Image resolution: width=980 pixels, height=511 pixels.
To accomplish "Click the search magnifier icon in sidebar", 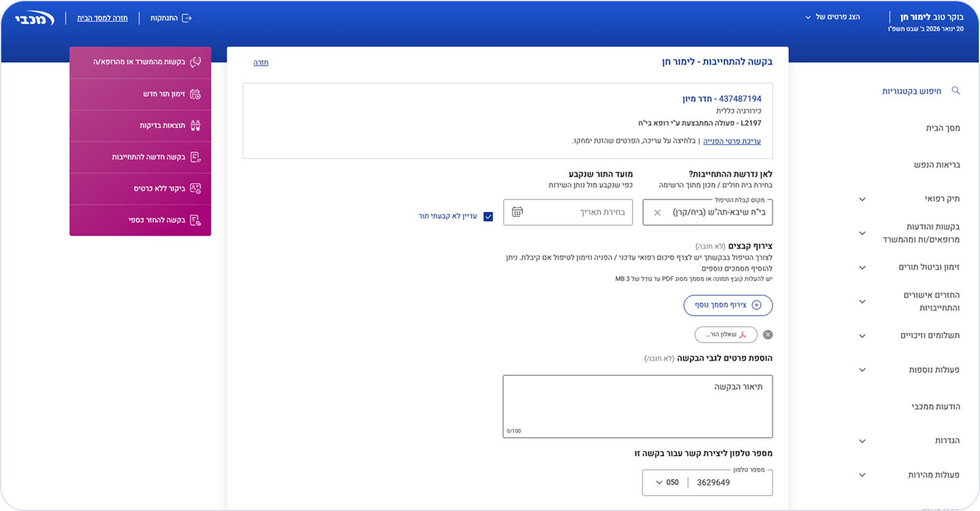I will [955, 90].
